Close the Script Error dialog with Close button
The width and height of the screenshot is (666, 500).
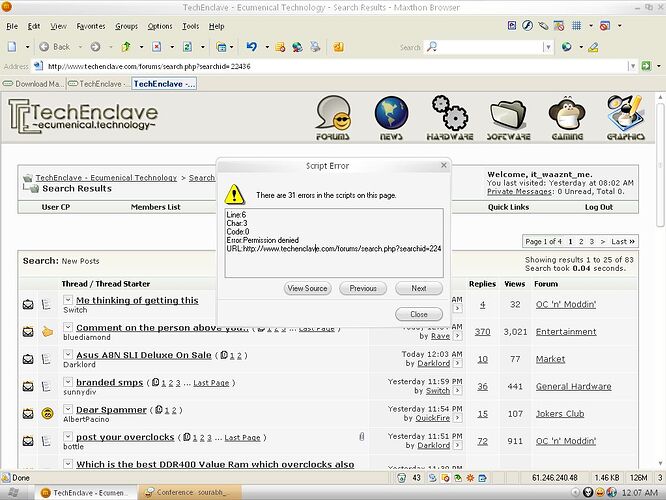tap(418, 314)
